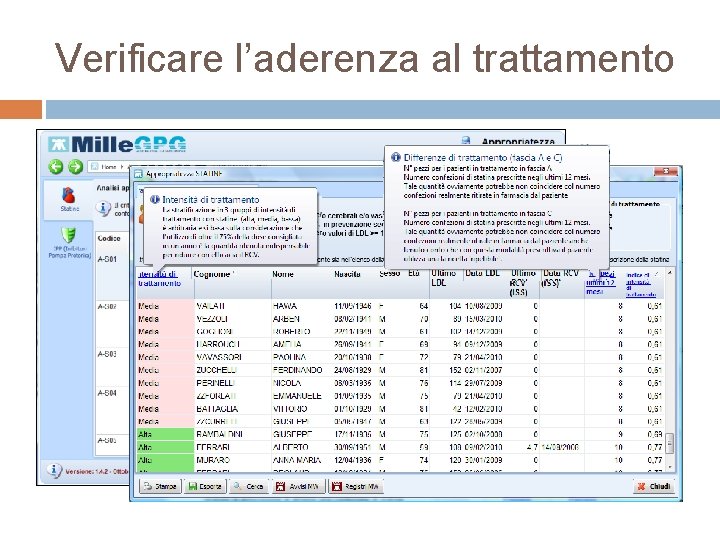Click the Stampa button

160,486
